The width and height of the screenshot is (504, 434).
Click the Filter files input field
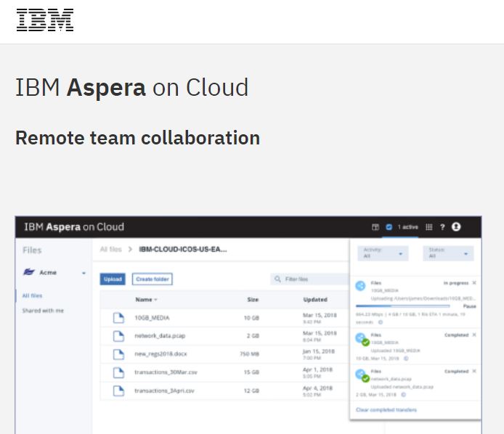[x=310, y=279]
